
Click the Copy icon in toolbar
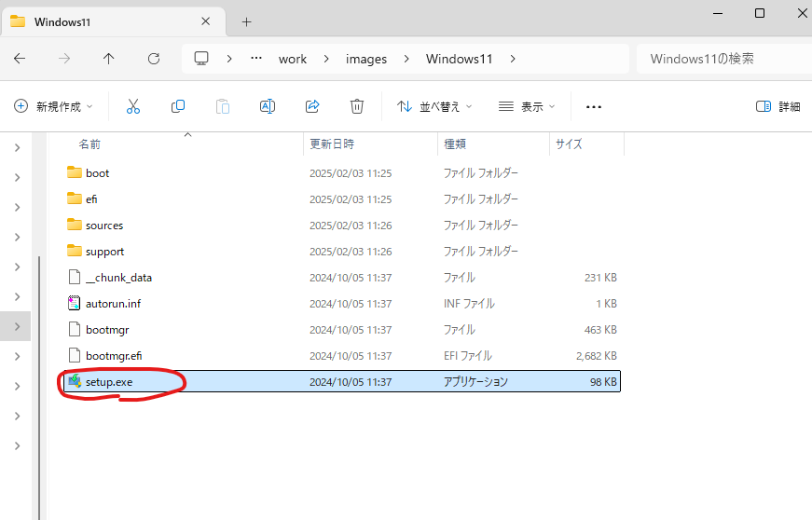coord(178,106)
